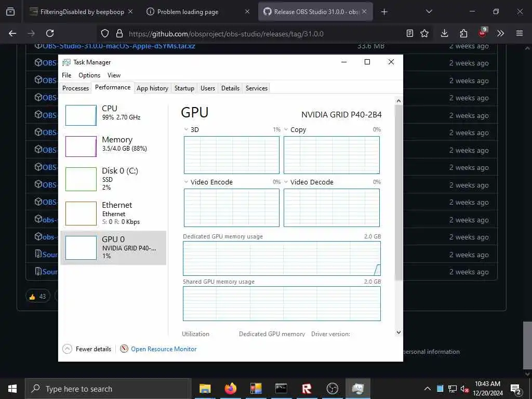Open the Details tab
This screenshot has width=532, height=399.
pyautogui.click(x=230, y=88)
